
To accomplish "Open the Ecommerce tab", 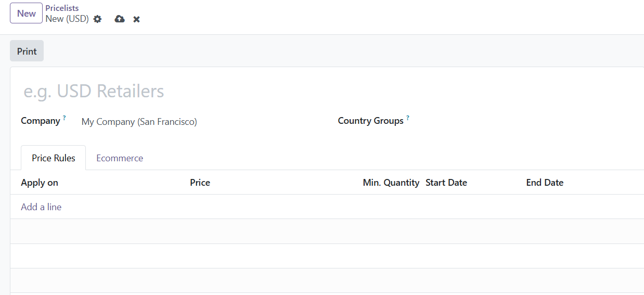I will tap(120, 158).
